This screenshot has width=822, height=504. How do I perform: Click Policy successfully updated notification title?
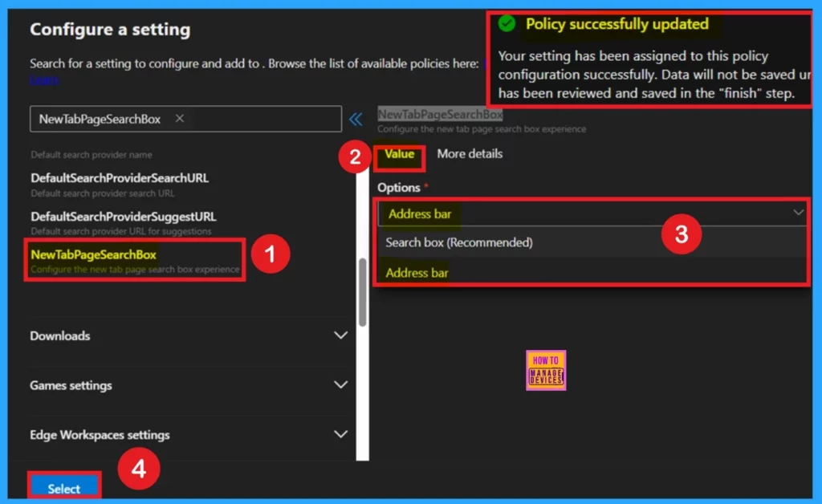click(x=617, y=24)
